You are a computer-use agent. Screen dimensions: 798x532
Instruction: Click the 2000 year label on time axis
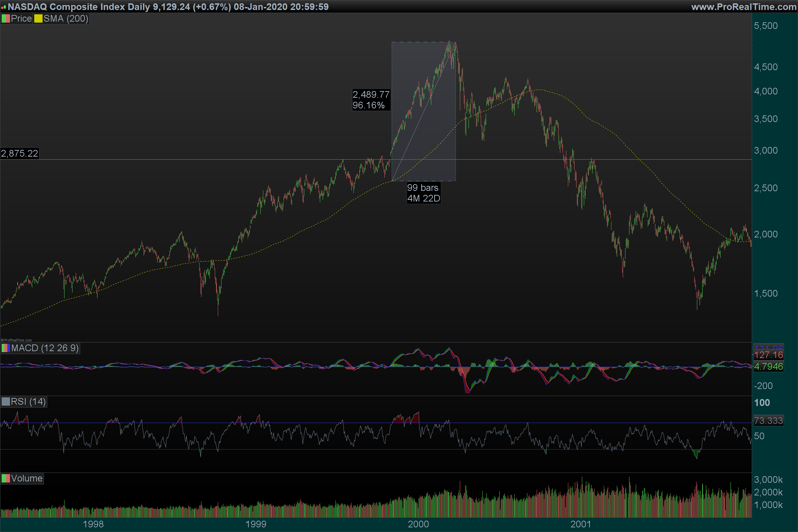418,524
